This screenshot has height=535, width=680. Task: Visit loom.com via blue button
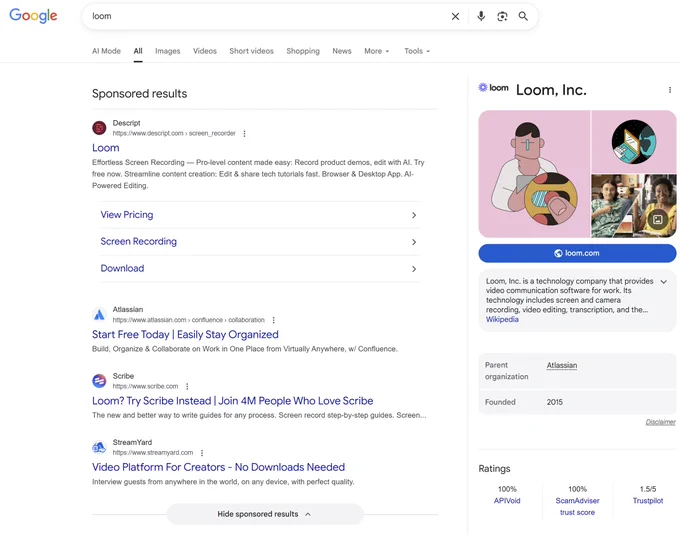[x=577, y=253]
